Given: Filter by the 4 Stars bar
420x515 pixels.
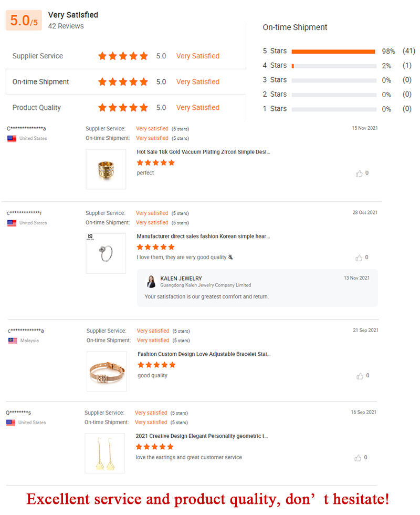Looking at the screenshot, I should [x=333, y=66].
